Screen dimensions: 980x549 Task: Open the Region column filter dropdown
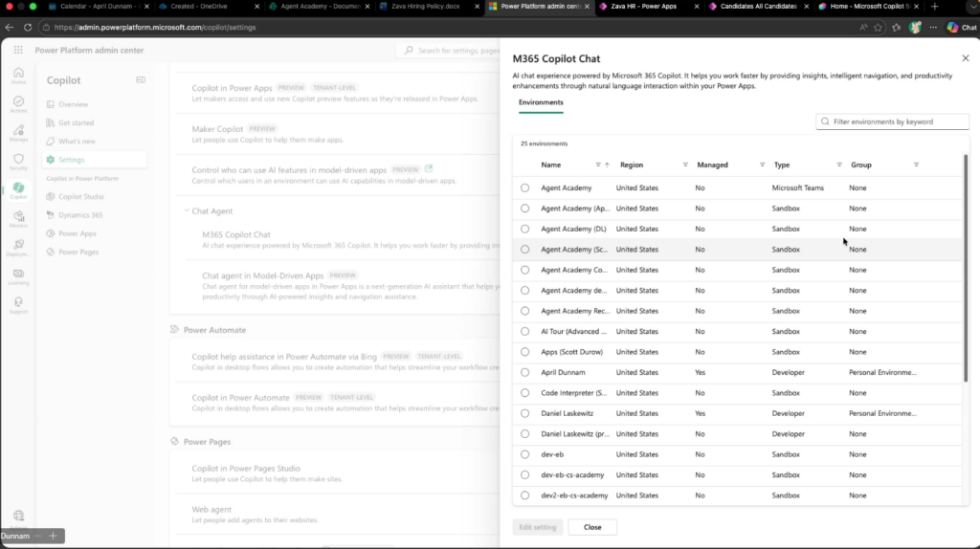(x=685, y=165)
